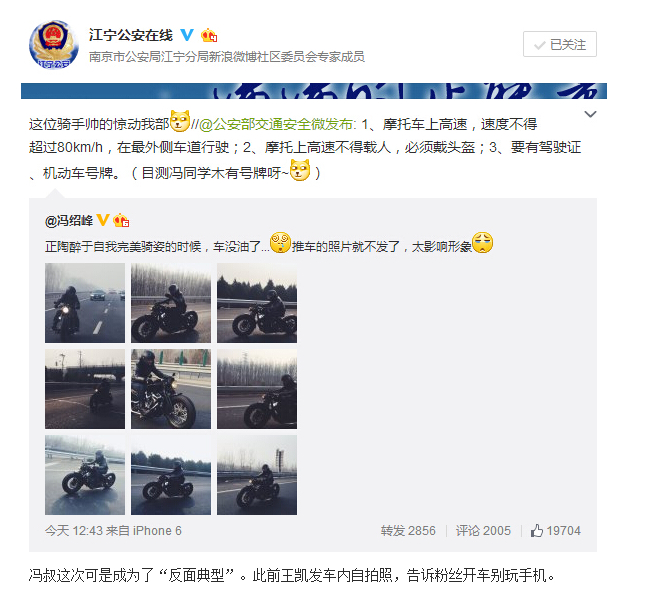The width and height of the screenshot is (658, 597).
Task: Click the crown membership icon beside 江宁公安在线
Action: coord(209,35)
